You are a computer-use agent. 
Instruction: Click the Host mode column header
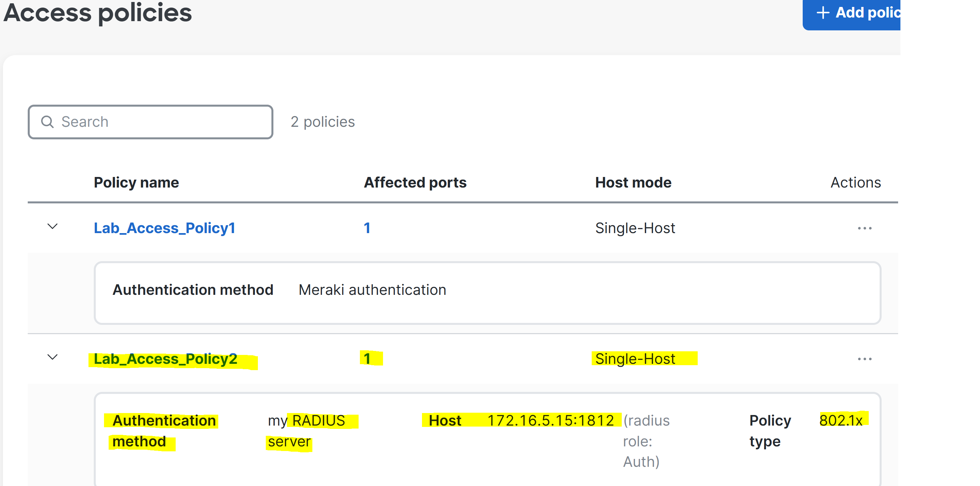(x=633, y=183)
